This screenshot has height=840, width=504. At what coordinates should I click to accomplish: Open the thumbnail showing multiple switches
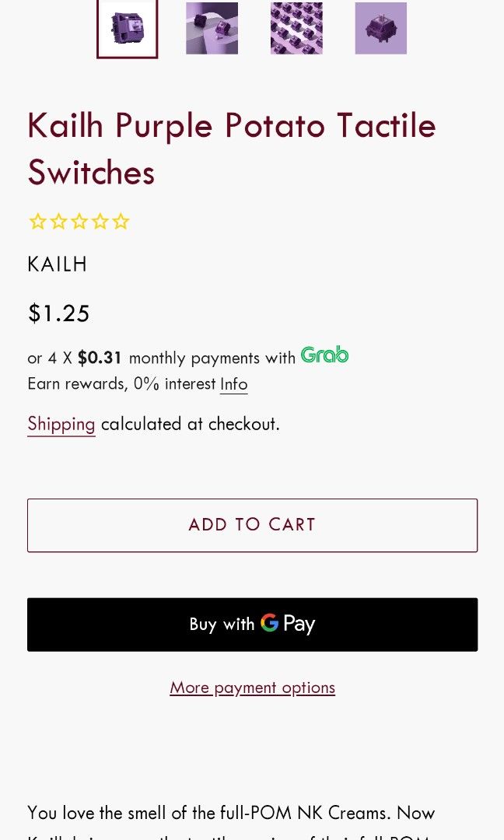tap(296, 28)
